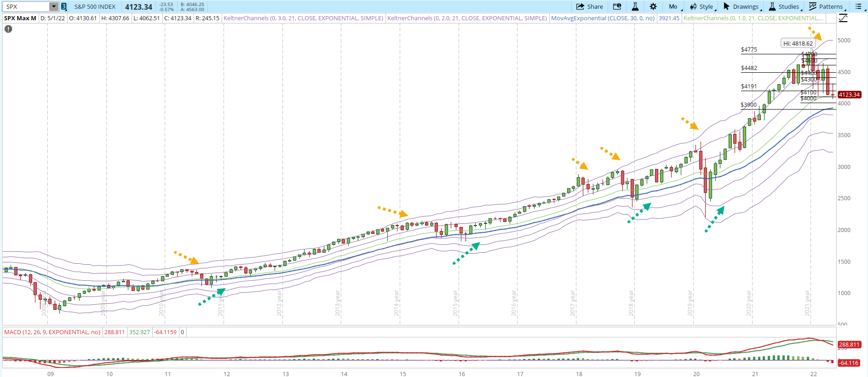Click the blue number 3 badge next to the symbol
The image size is (868, 377).
tap(64, 6)
